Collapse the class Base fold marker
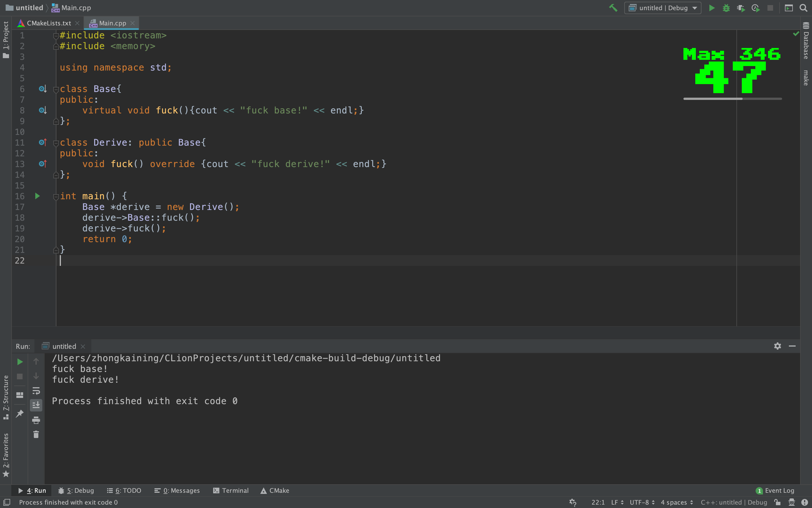Screen dimensions: 812x508 point(56,89)
